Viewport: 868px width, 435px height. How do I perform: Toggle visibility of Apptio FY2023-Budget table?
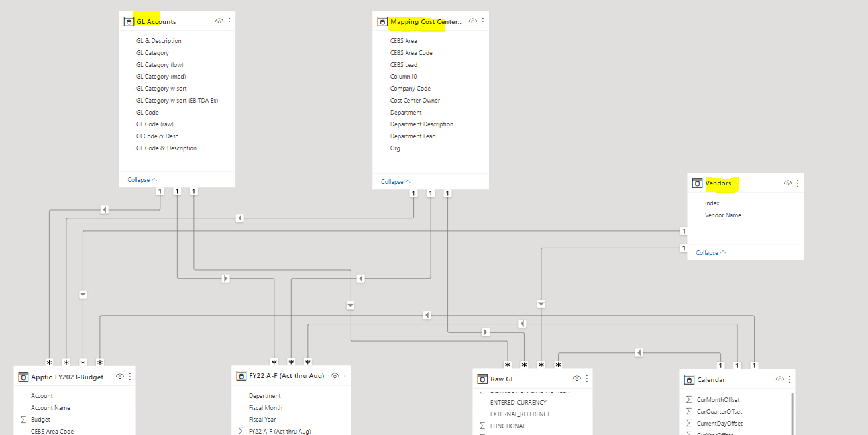pos(120,377)
